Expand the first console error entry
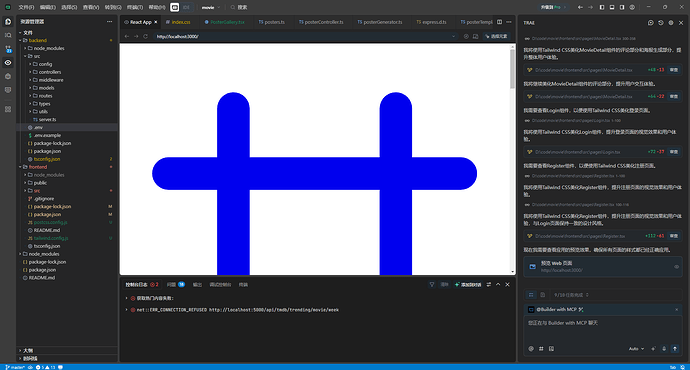Viewport: 690px width, 370px height. 126,298
